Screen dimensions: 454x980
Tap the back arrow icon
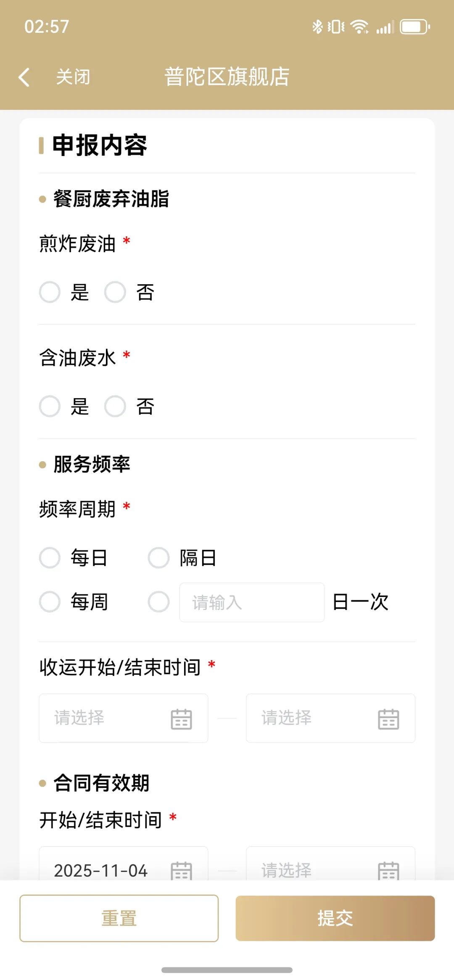[24, 77]
